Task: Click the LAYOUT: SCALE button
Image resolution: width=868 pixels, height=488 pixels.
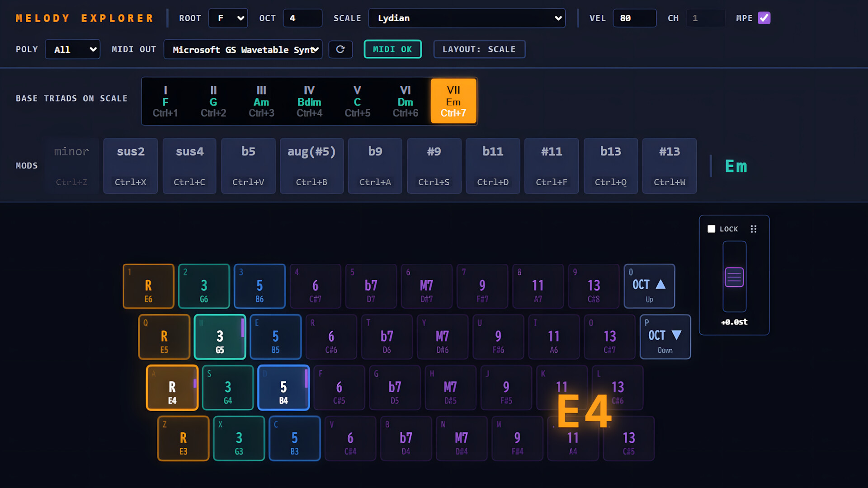Action: (479, 49)
